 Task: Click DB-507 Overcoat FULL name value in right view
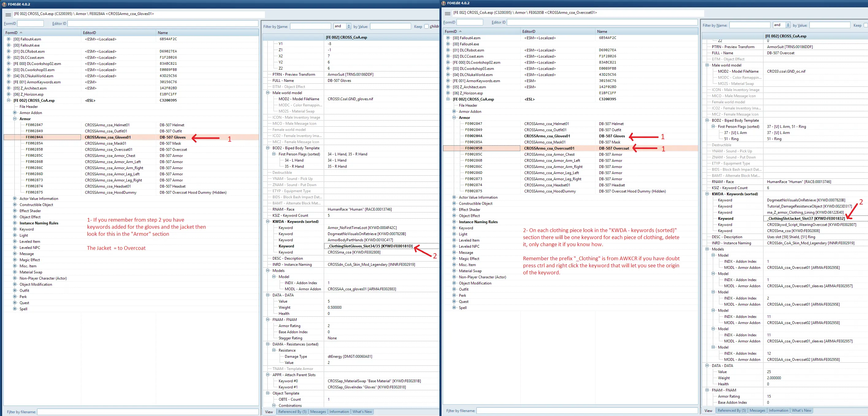[781, 53]
